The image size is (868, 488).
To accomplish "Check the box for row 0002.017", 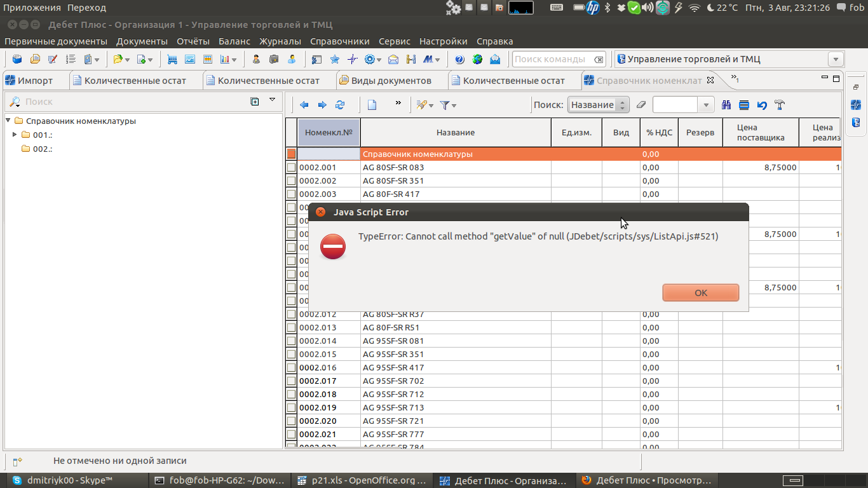I will pyautogui.click(x=291, y=381).
